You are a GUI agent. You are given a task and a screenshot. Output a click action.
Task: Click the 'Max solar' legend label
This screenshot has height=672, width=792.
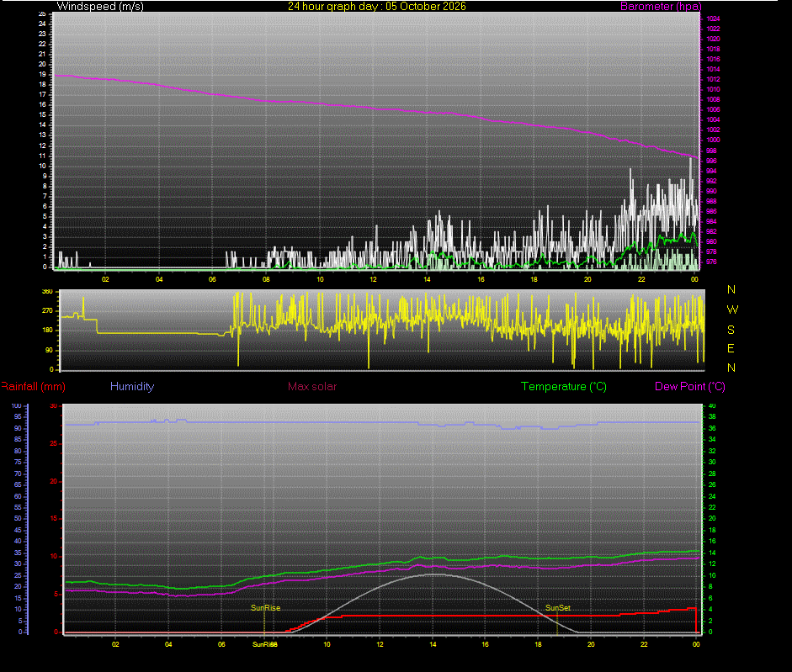pyautogui.click(x=312, y=387)
